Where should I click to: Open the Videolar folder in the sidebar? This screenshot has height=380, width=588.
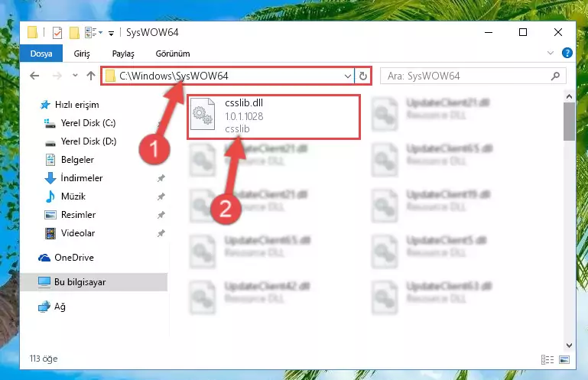click(78, 233)
